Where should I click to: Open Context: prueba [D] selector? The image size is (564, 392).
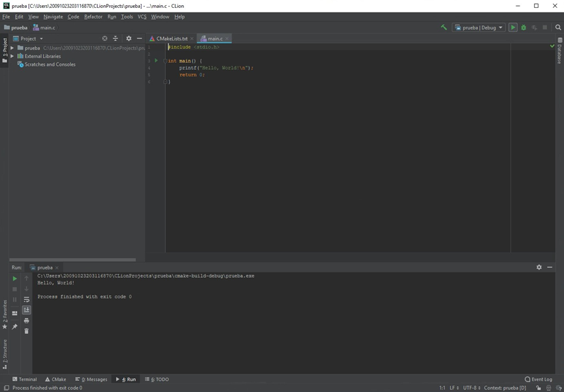pyautogui.click(x=505, y=387)
